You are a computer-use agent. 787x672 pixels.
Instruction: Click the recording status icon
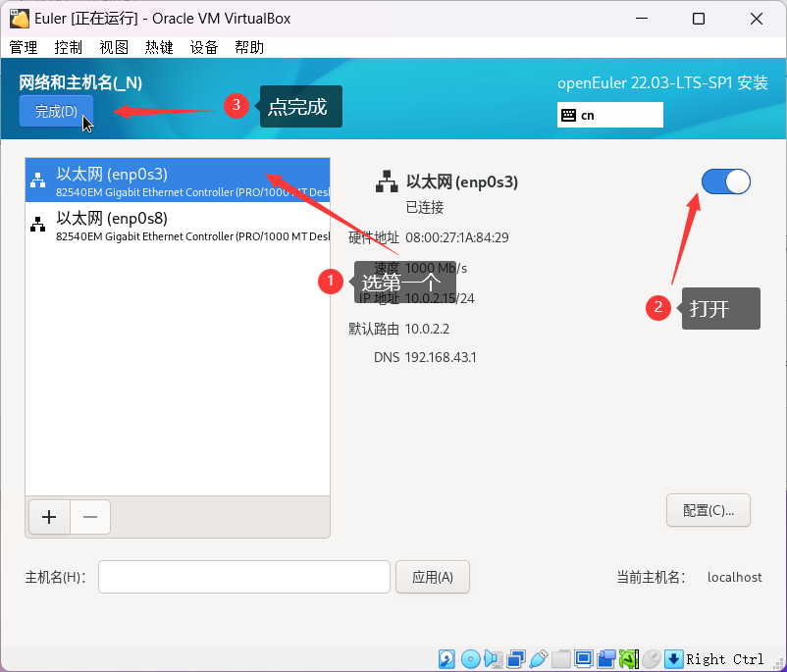[606, 659]
